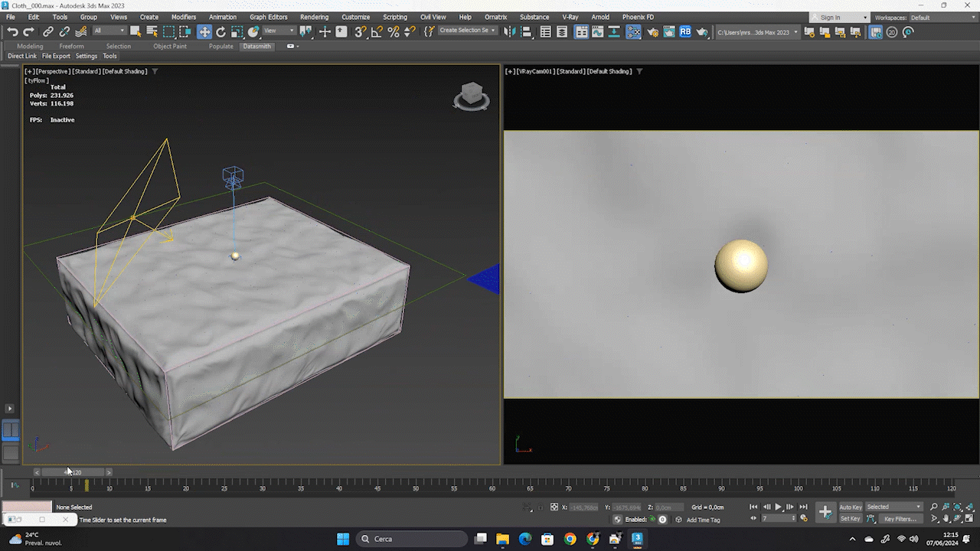Toggle the Angle Snap icon
Image resolution: width=980 pixels, height=551 pixels.
tap(377, 31)
